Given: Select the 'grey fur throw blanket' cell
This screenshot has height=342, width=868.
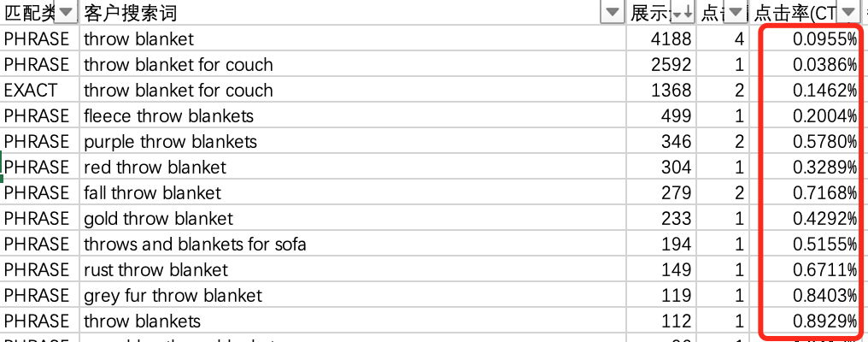Looking at the screenshot, I should pyautogui.click(x=173, y=296).
